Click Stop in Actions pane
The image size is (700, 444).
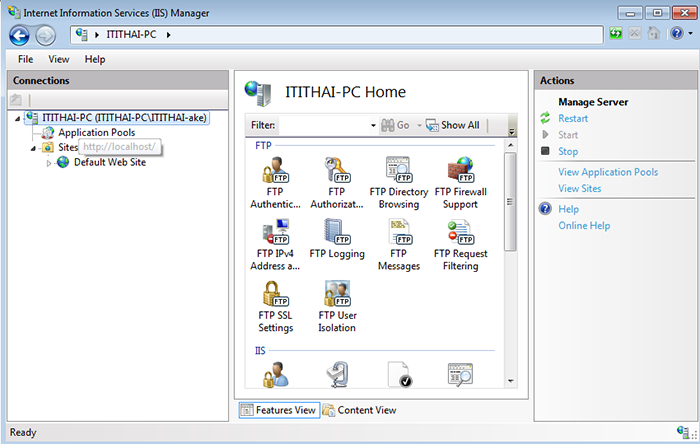click(568, 151)
